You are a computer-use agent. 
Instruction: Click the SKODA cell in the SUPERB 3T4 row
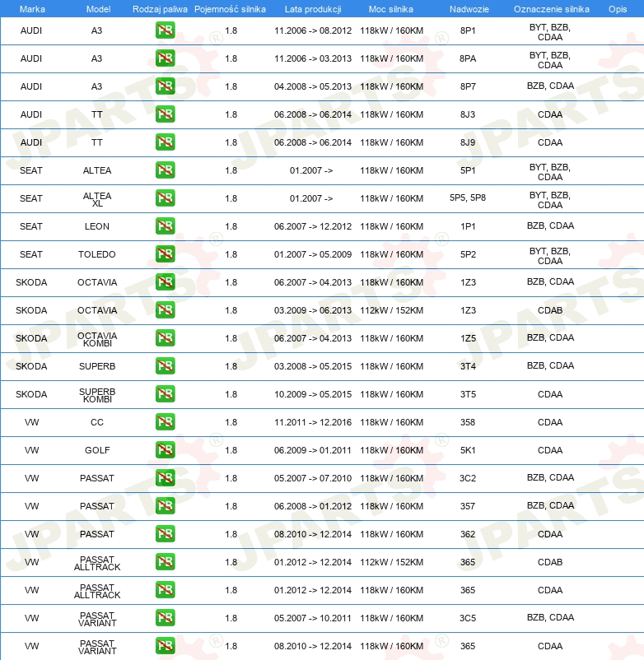pos(31,366)
